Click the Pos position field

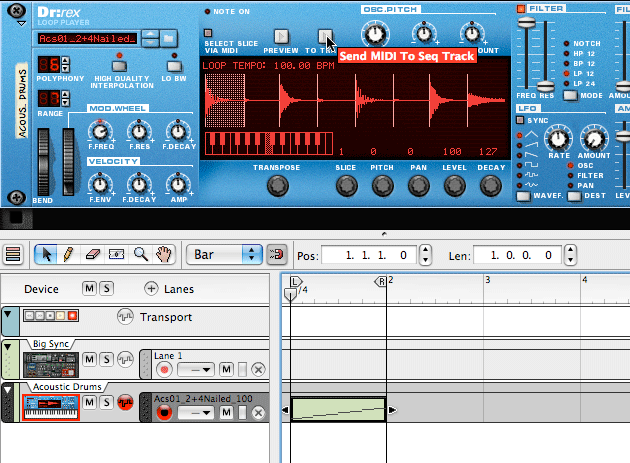point(369,255)
